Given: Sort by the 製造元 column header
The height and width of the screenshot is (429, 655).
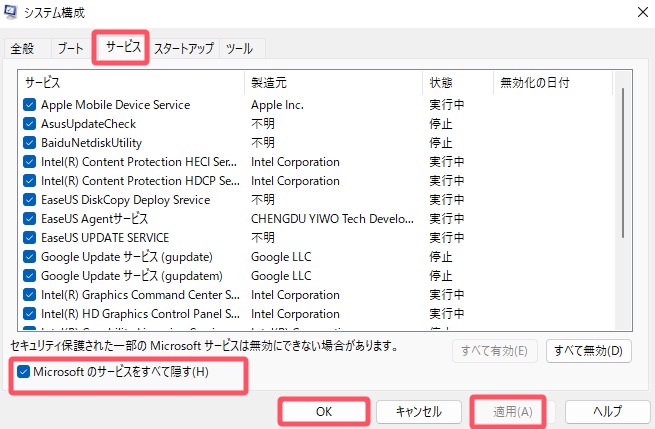Looking at the screenshot, I should (333, 83).
